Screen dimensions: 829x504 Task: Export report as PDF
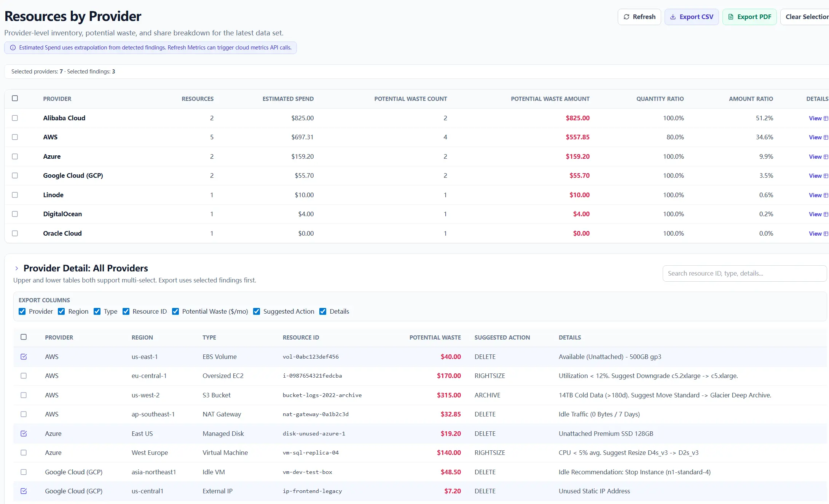749,17
